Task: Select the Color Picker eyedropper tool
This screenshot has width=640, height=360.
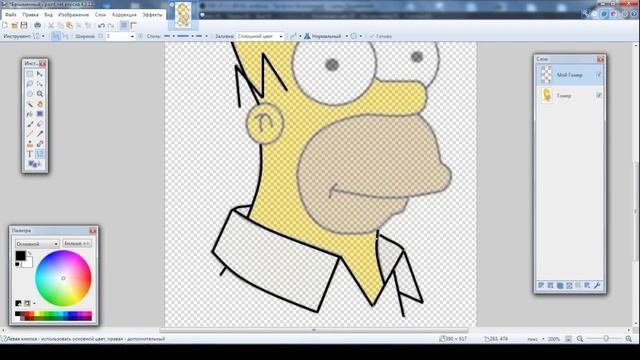Action: 40,134
